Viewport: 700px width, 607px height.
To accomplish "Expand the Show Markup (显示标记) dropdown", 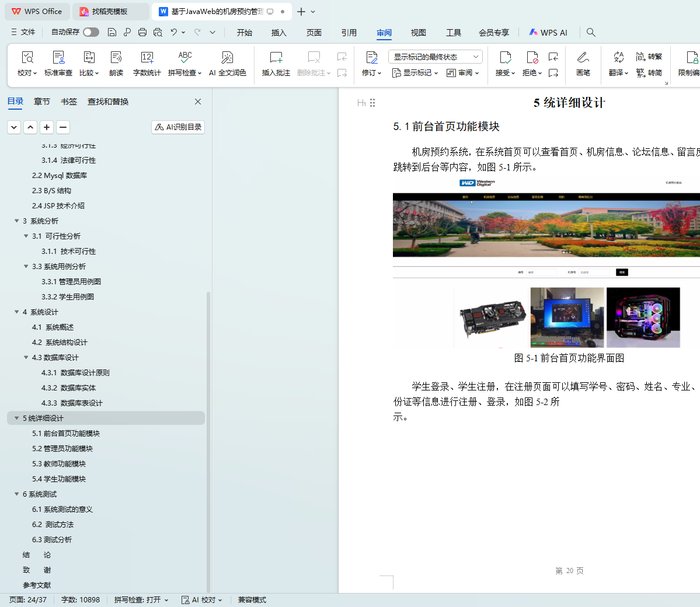I will coord(415,73).
